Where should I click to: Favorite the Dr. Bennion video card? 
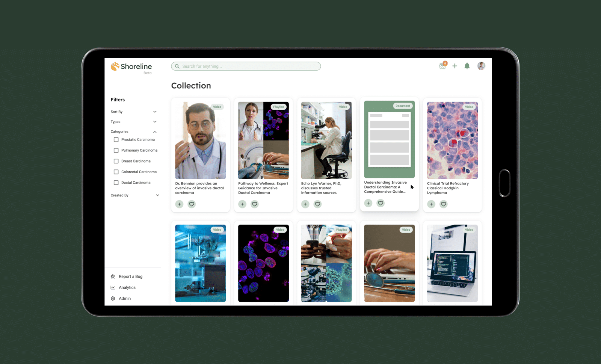coord(192,204)
